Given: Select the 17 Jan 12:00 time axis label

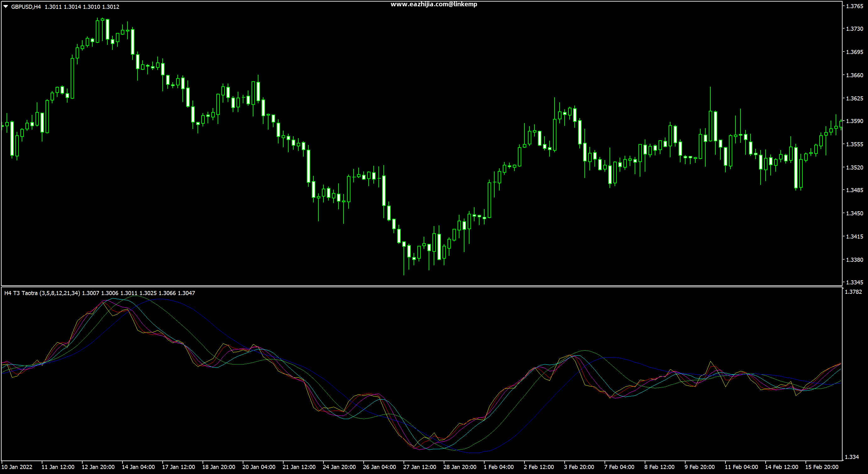Looking at the screenshot, I should click(x=179, y=467).
